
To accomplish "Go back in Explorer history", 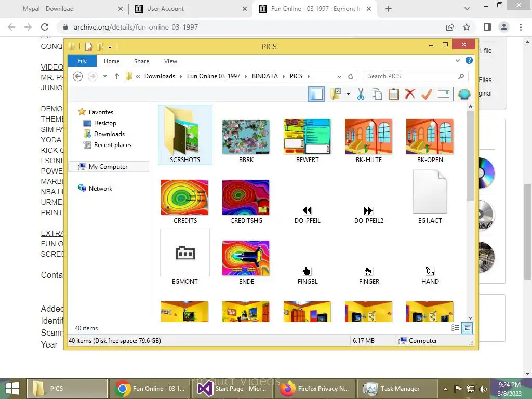I will click(x=78, y=76).
